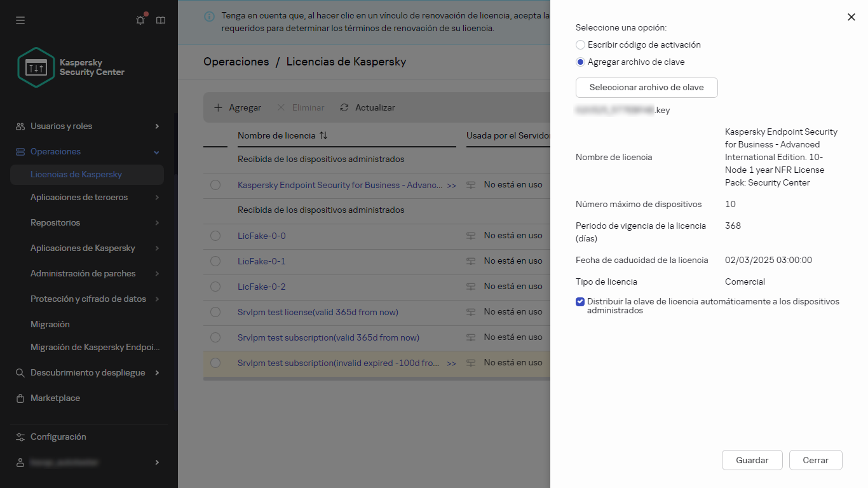Open online help via the book icon
The width and height of the screenshot is (868, 488).
click(160, 20)
